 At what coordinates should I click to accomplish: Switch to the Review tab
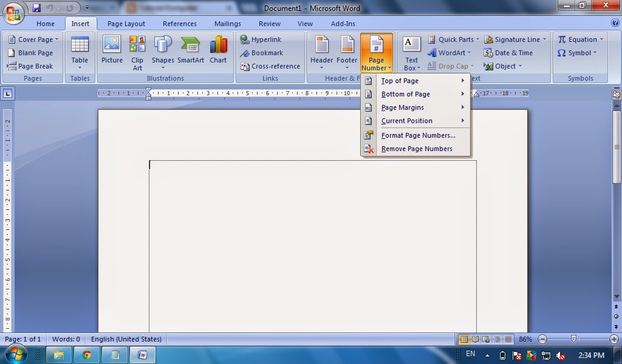(270, 24)
